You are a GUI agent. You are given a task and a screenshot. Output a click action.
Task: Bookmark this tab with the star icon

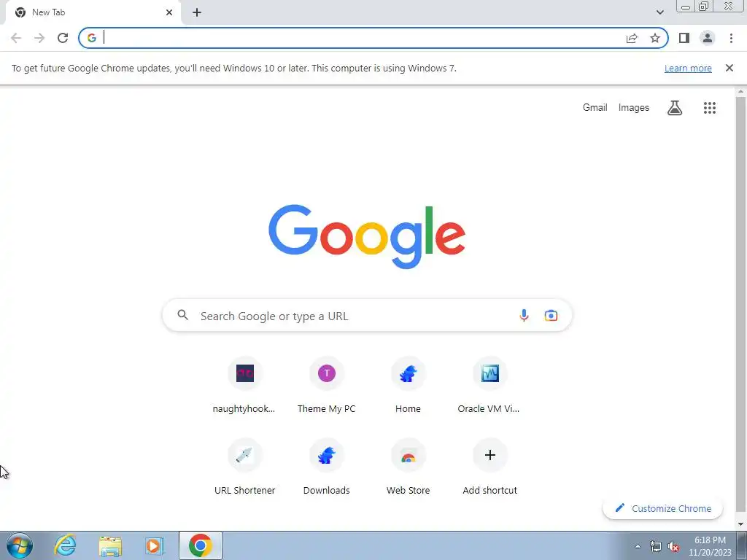tap(655, 38)
